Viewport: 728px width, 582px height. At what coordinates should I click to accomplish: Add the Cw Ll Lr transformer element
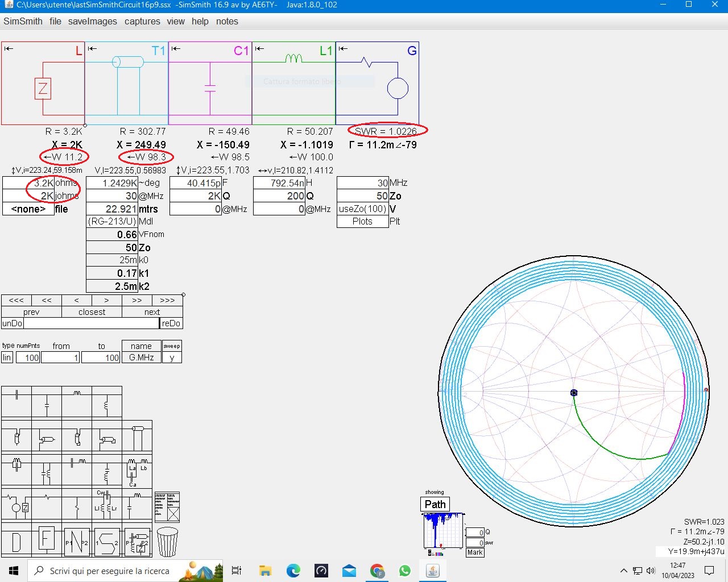(x=107, y=504)
